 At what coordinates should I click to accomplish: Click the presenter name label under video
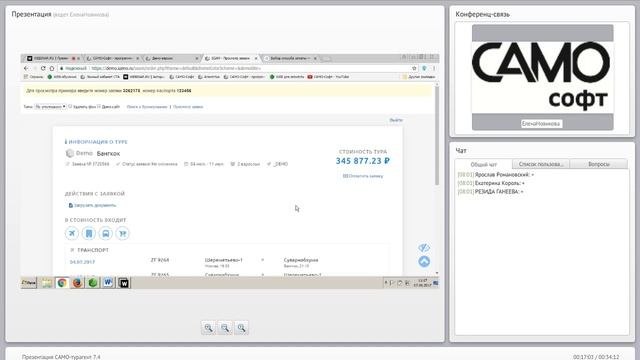(x=541, y=123)
